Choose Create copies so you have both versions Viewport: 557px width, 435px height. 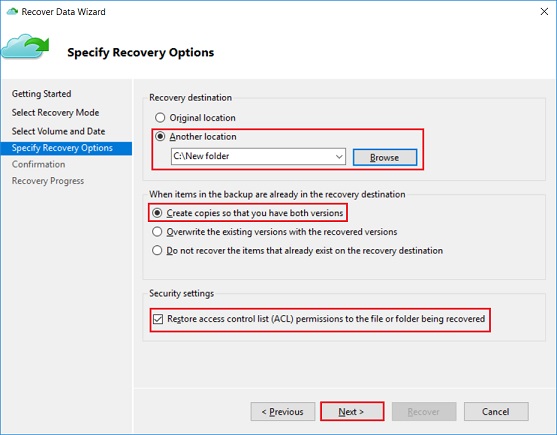pyautogui.click(x=157, y=213)
